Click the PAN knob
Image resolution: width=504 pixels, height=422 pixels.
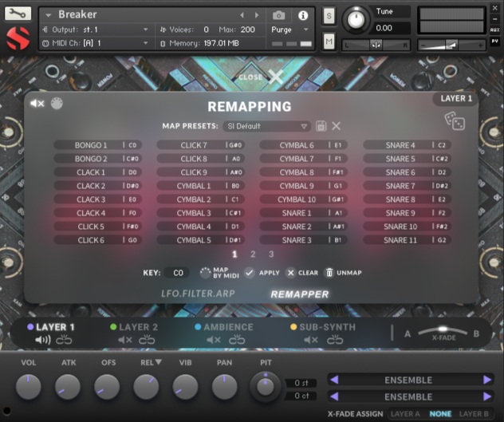pos(224,386)
